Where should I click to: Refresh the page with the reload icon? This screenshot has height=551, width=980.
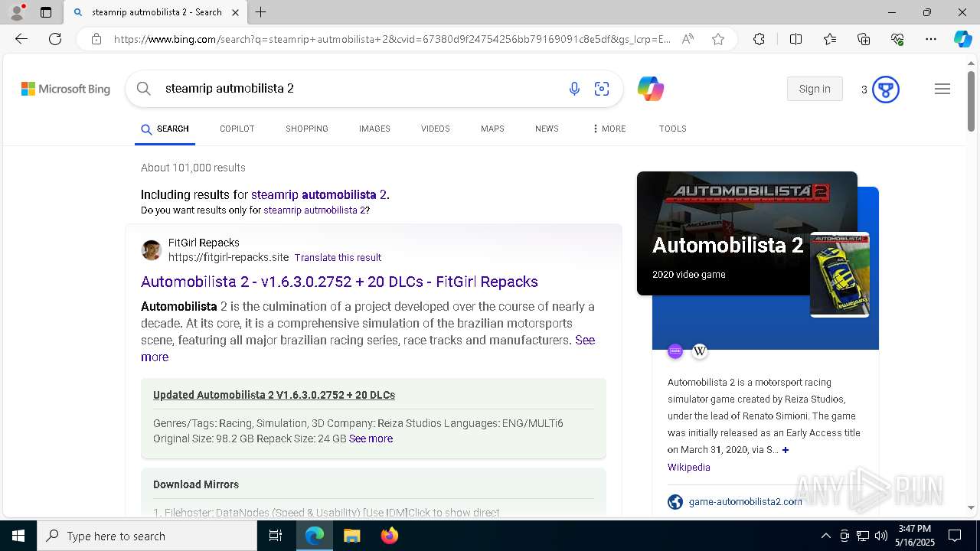tap(55, 39)
